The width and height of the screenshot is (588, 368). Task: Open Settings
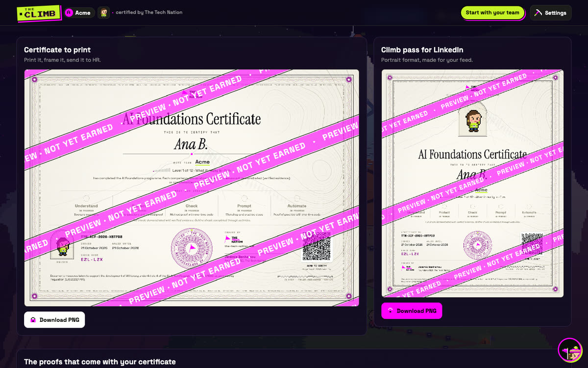551,13
